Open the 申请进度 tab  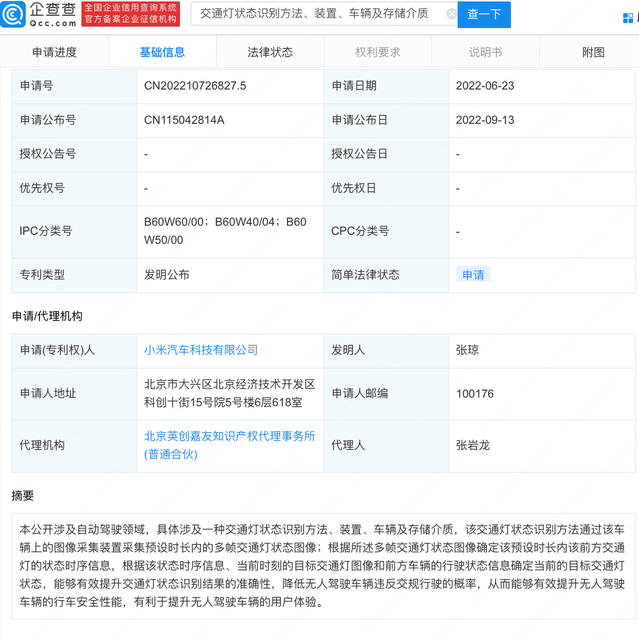pyautogui.click(x=54, y=52)
